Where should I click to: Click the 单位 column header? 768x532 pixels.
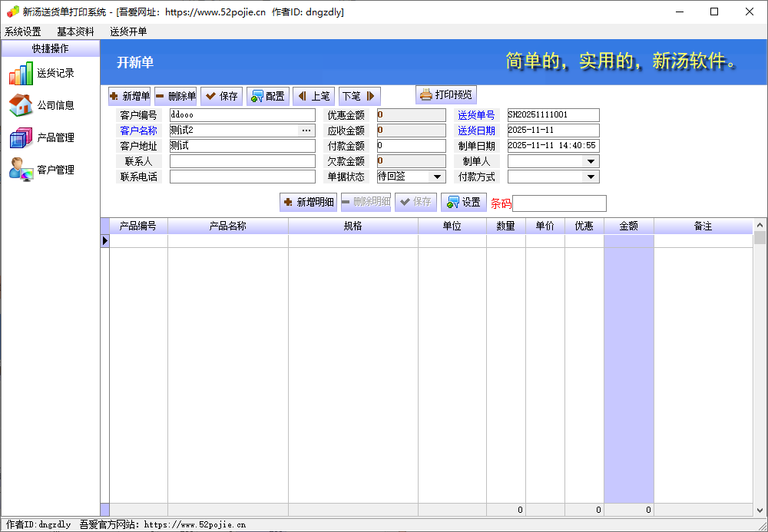tap(452, 226)
